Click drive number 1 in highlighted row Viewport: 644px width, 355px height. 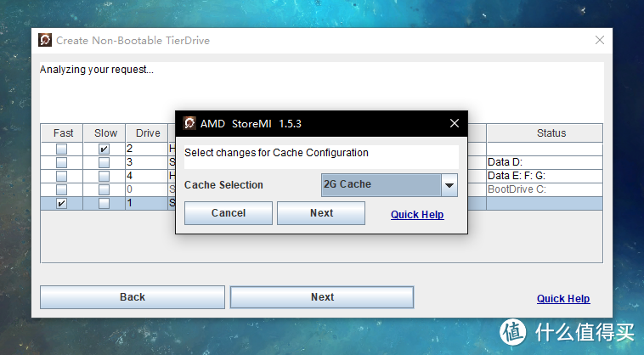[147, 203]
